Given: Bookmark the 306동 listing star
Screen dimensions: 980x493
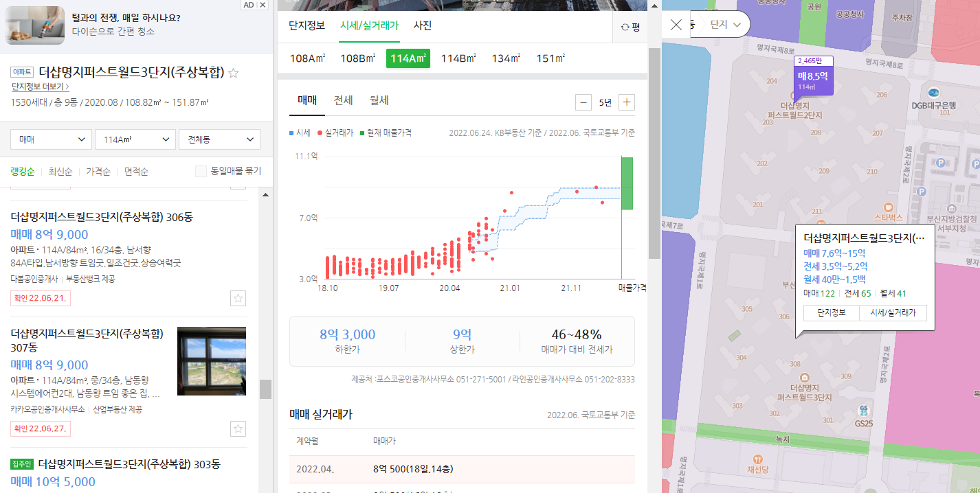Looking at the screenshot, I should (238, 298).
